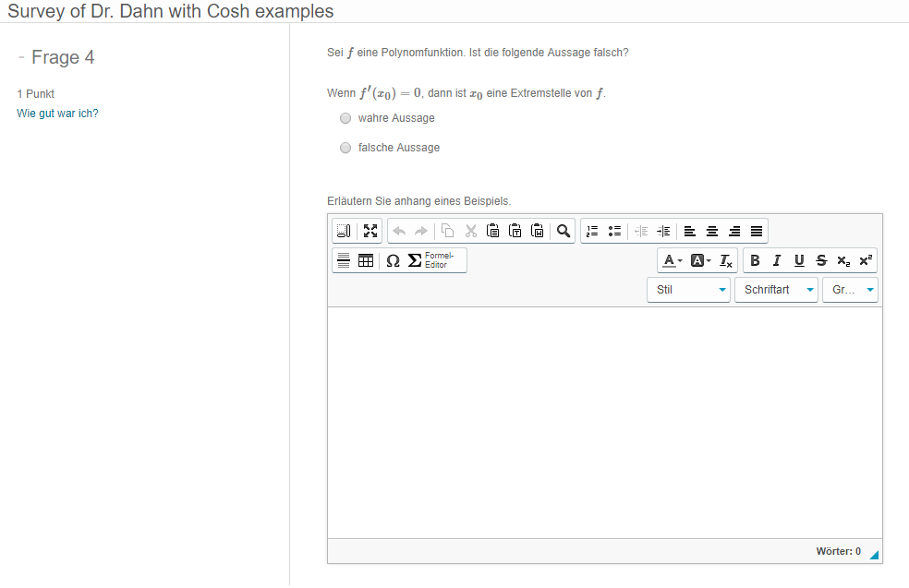Click the find (magnifier) icon in editor
909x588 pixels.
(x=563, y=231)
